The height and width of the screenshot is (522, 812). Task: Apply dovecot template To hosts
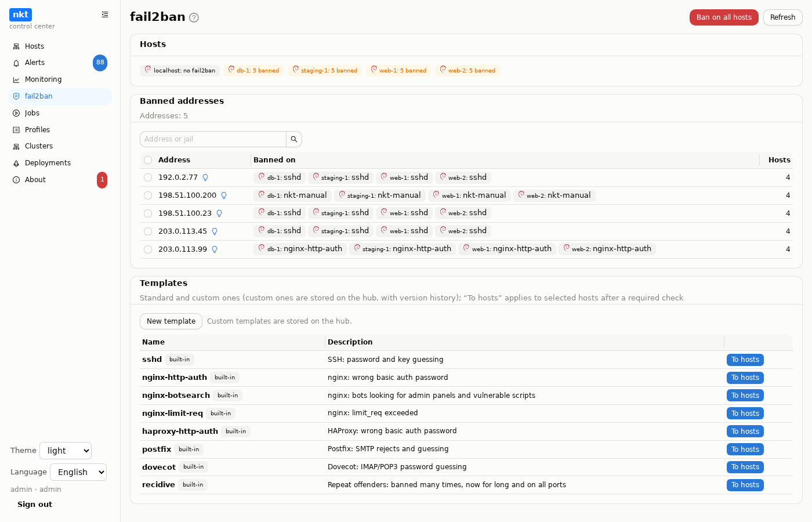(x=745, y=467)
